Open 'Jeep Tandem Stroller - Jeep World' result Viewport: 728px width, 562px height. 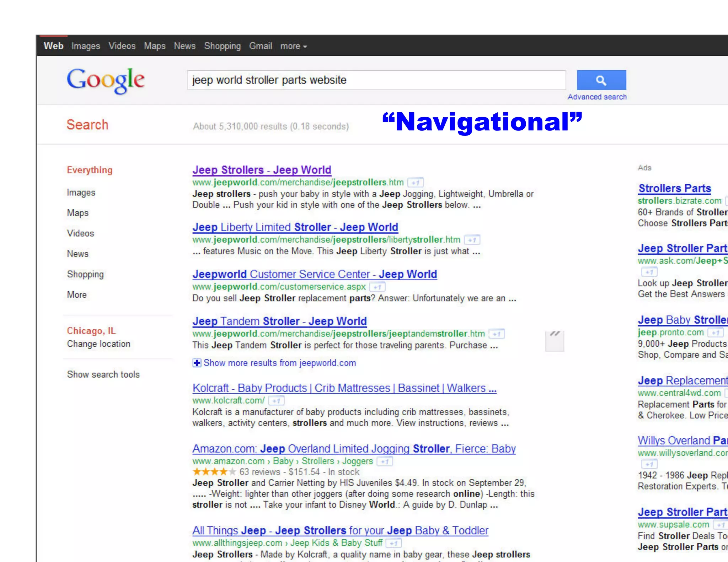click(279, 321)
